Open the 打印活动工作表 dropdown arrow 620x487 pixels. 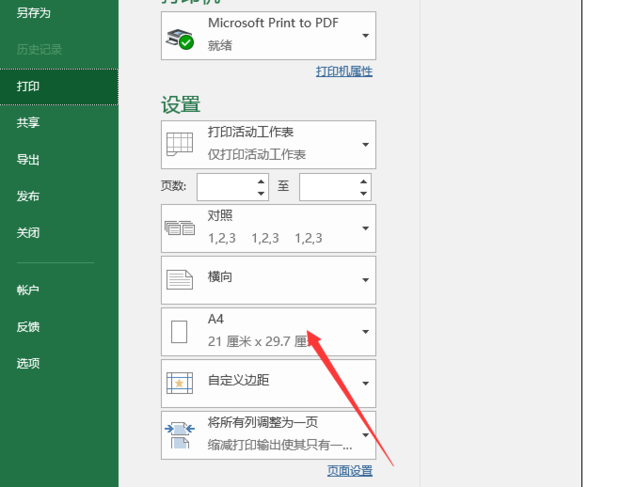click(x=366, y=145)
